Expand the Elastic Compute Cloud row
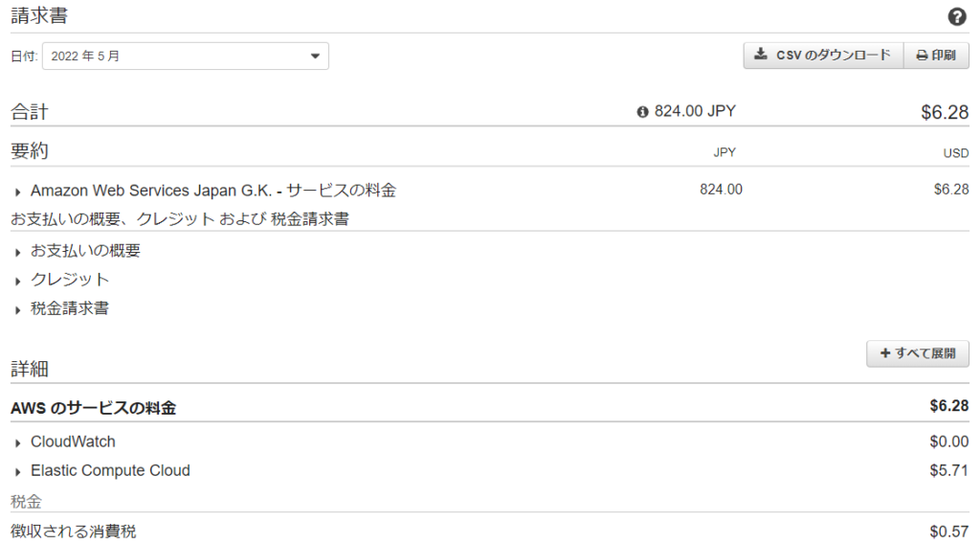The width and height of the screenshot is (980, 544). click(18, 471)
